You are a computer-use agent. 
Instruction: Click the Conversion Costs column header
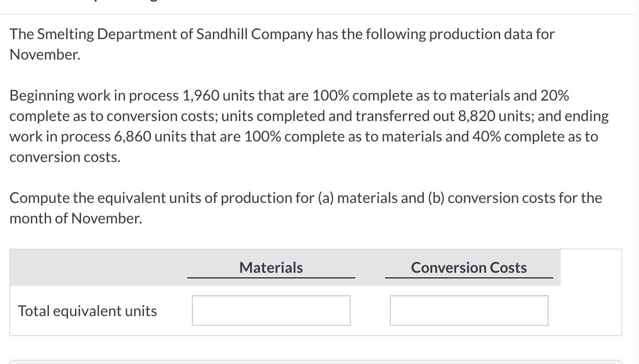click(469, 268)
